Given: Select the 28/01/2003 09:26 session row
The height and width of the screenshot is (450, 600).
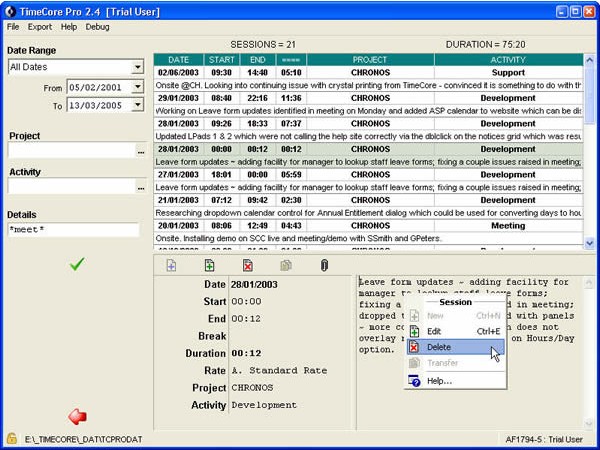Looking at the screenshot, I should tap(368, 124).
